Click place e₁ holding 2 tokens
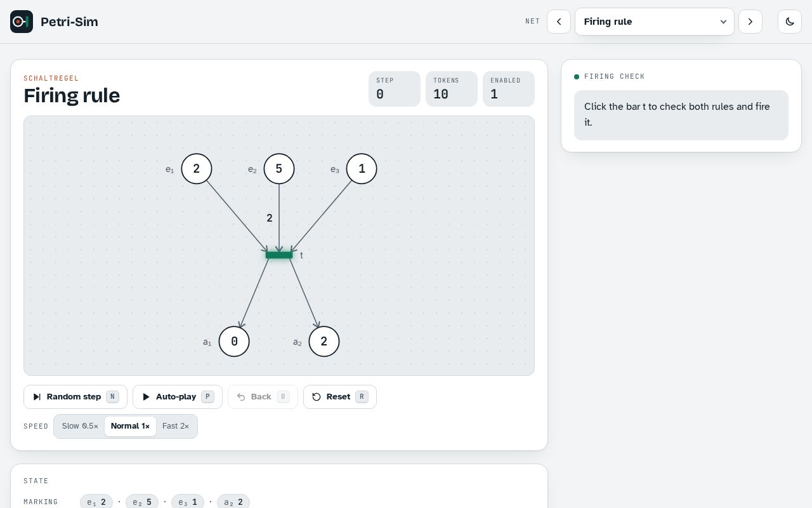 click(197, 169)
